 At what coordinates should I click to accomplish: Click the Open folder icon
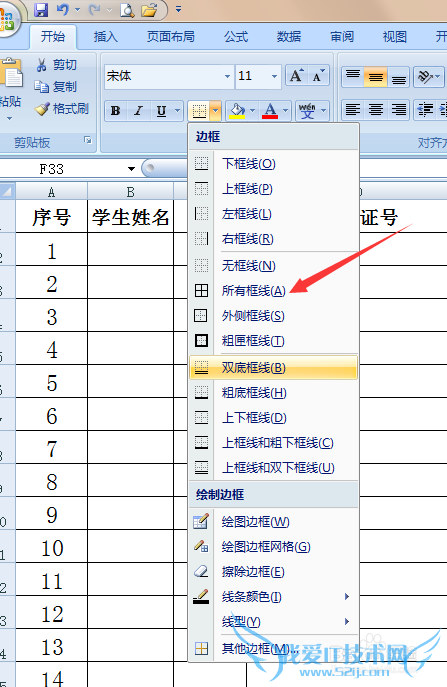149,9
